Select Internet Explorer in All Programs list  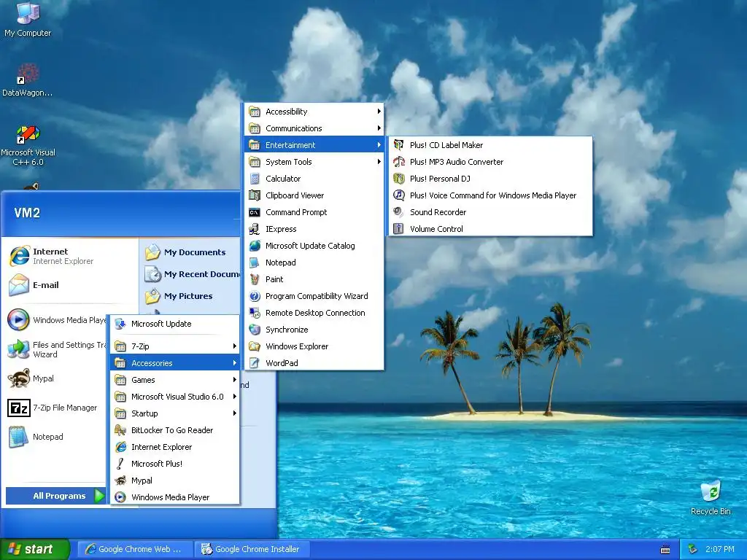[175, 447]
